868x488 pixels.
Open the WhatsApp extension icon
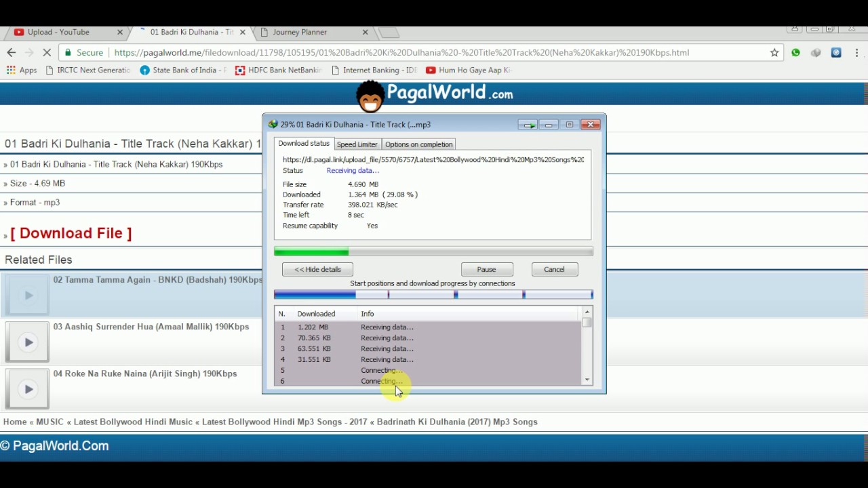point(795,52)
